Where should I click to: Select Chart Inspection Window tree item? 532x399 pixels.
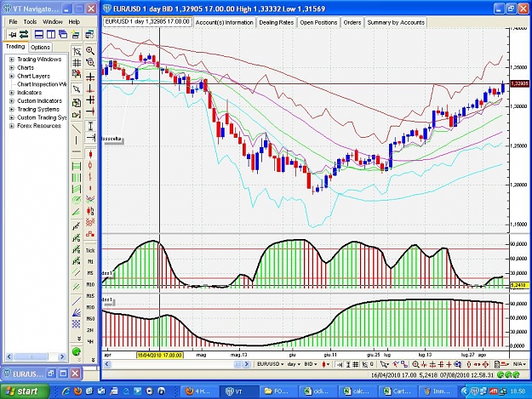coord(42,84)
